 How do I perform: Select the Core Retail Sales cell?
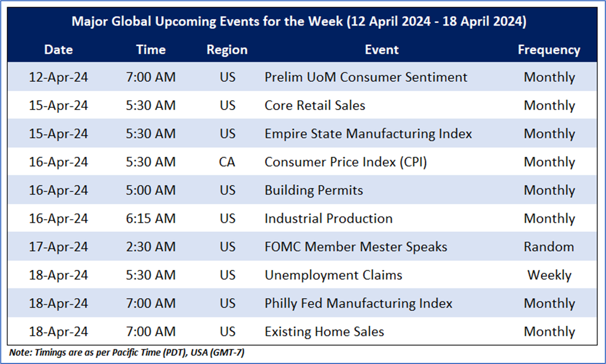[x=315, y=106]
